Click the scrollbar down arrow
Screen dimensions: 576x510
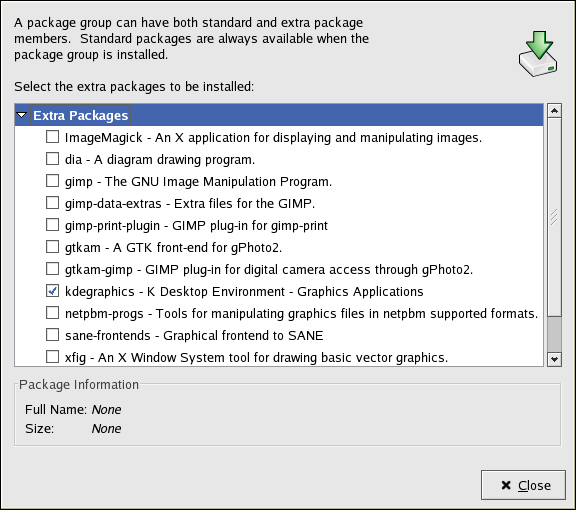pyautogui.click(x=554, y=359)
